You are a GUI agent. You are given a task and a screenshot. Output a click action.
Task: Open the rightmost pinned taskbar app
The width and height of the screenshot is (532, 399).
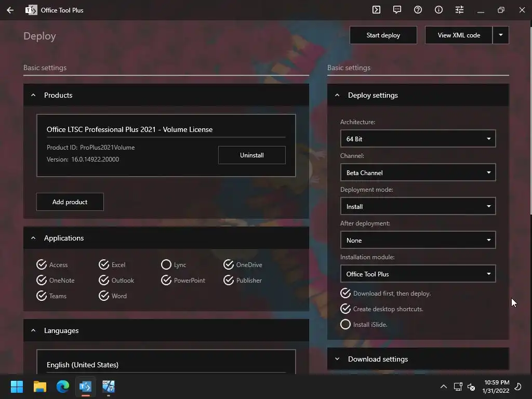(109, 386)
